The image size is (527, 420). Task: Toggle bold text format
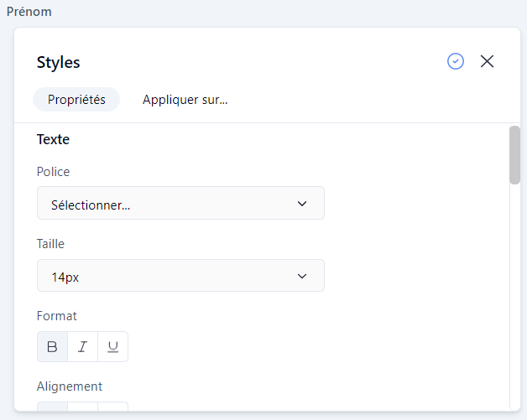click(x=52, y=347)
